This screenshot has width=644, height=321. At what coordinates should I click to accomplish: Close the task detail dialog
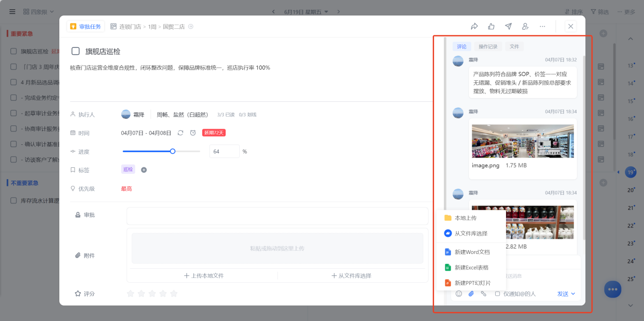click(571, 26)
